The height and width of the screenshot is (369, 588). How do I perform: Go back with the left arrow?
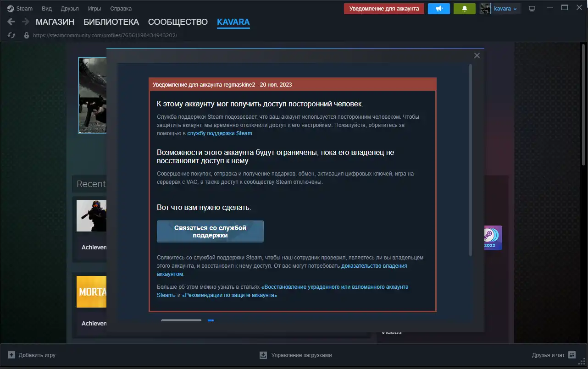(11, 22)
